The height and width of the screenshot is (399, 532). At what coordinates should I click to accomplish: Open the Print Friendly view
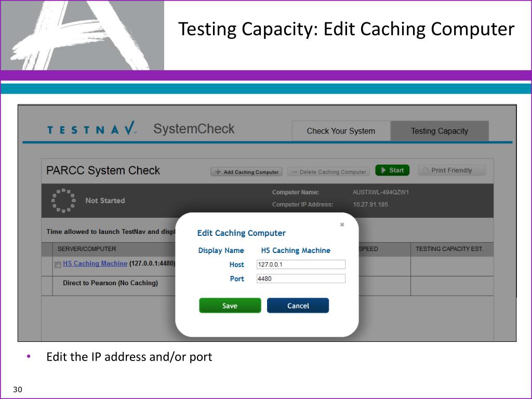[x=451, y=170]
